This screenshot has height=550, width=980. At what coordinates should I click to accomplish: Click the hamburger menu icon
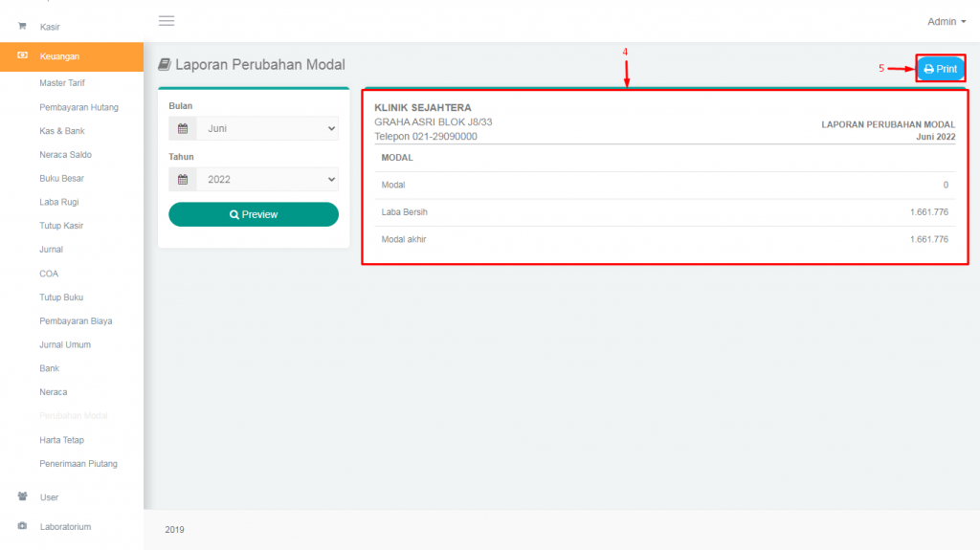click(x=167, y=21)
